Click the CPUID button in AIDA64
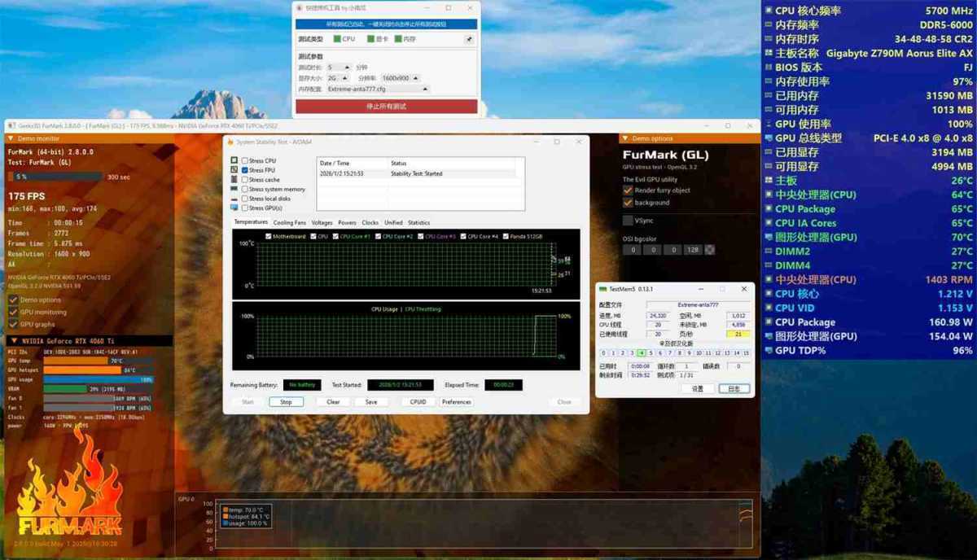This screenshot has width=977, height=560. (418, 401)
